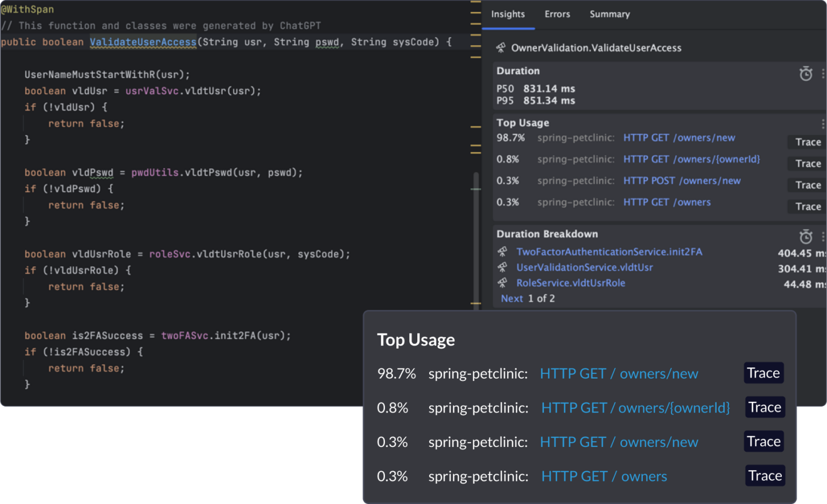Open the kebab menu in Duration Breakdown section
Image resolution: width=827 pixels, height=504 pixels.
pyautogui.click(x=823, y=237)
